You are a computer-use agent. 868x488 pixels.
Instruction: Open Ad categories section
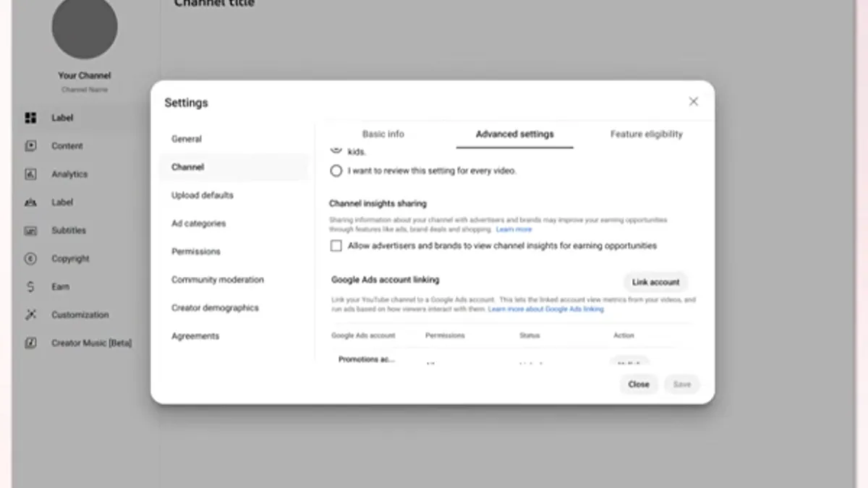tap(199, 223)
